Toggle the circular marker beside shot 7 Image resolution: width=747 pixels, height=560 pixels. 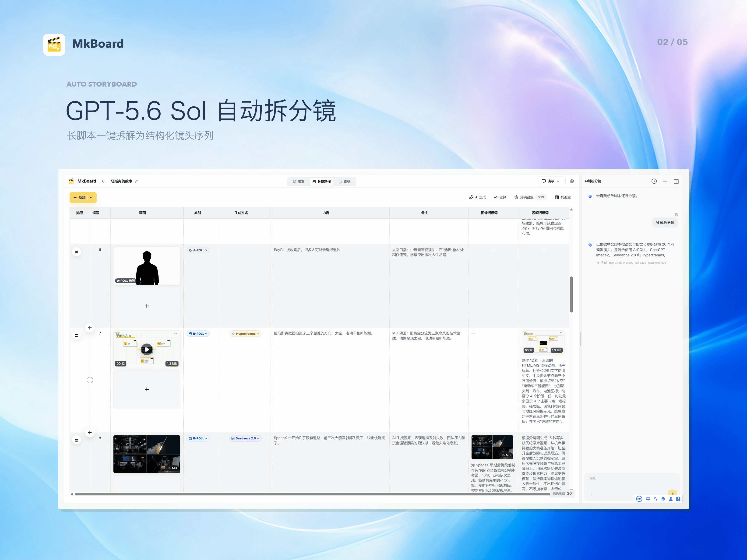[90, 380]
